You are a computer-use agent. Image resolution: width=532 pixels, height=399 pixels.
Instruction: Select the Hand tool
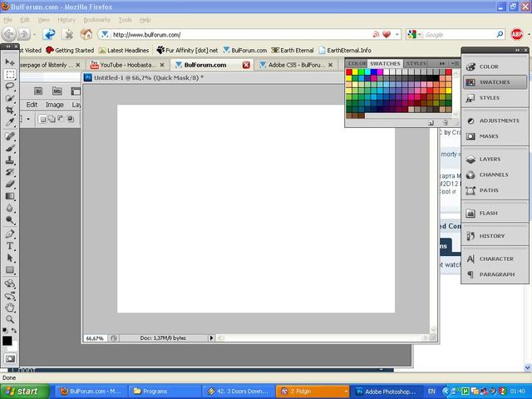tap(10, 308)
